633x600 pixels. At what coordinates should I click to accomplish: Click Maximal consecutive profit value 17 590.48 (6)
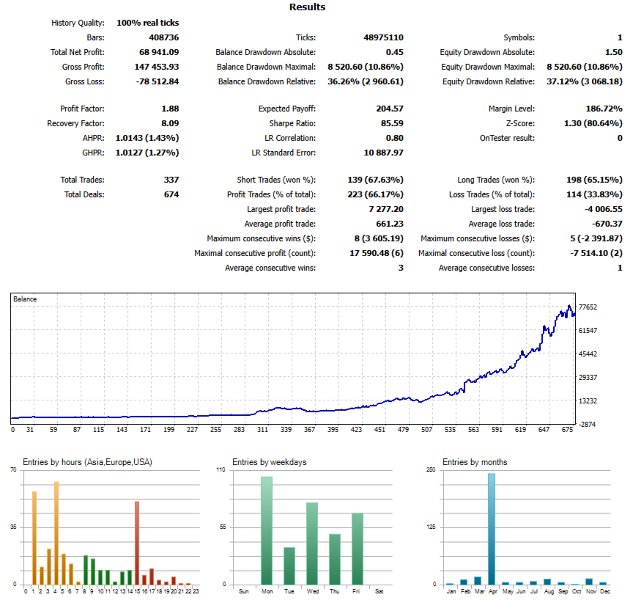tap(376, 253)
